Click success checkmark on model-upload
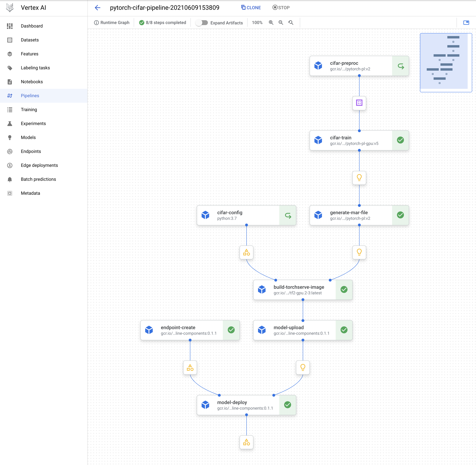The height and width of the screenshot is (465, 476). pyautogui.click(x=344, y=330)
